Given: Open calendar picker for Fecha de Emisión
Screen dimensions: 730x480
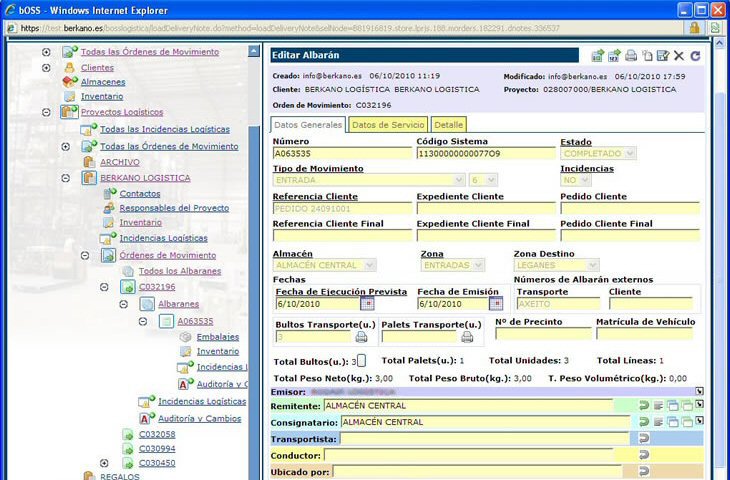Looking at the screenshot, I should (x=495, y=303).
